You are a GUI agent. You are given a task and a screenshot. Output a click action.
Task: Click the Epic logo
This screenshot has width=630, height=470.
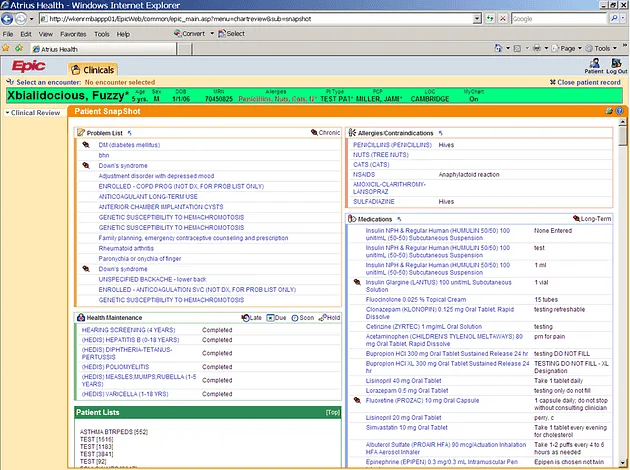click(29, 66)
